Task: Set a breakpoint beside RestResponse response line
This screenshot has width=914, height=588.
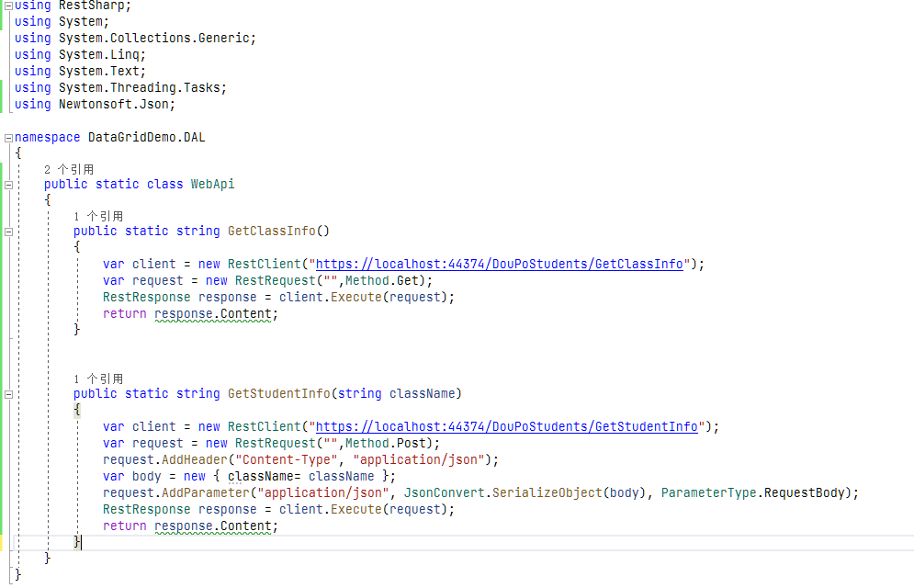Action: coord(6,297)
